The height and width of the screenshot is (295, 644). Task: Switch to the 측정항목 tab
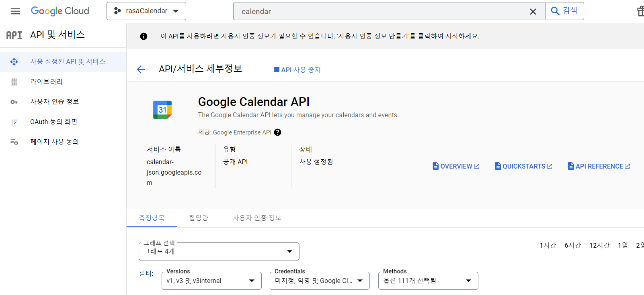click(152, 218)
